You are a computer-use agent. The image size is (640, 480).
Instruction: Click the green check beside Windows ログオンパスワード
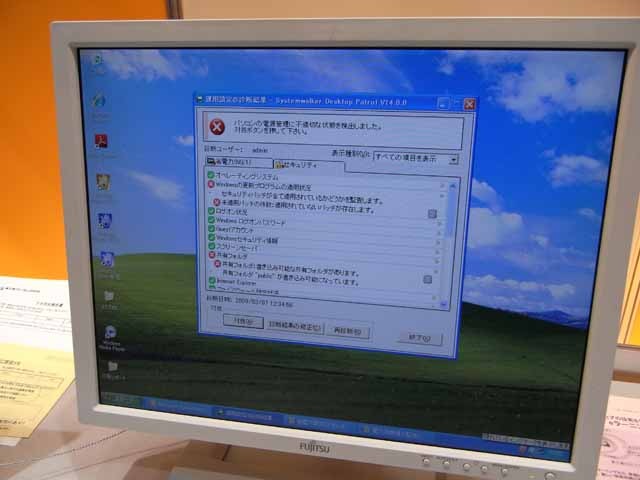[x=211, y=220]
